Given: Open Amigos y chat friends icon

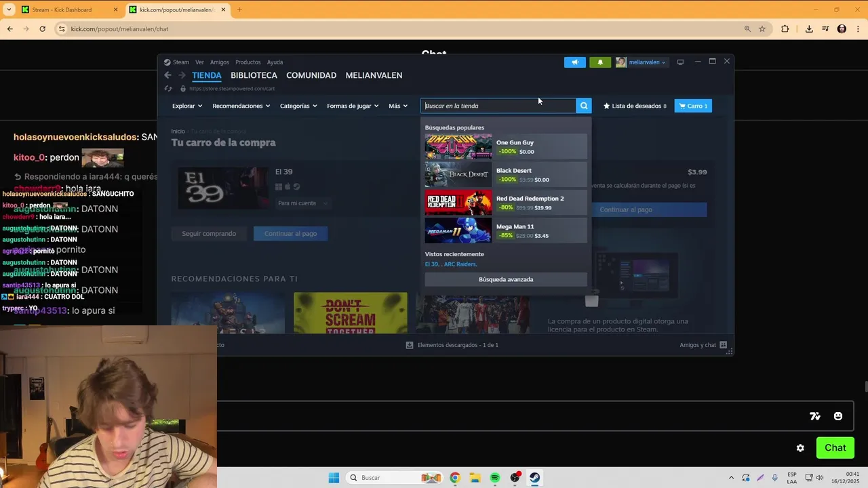Looking at the screenshot, I should pos(724,345).
